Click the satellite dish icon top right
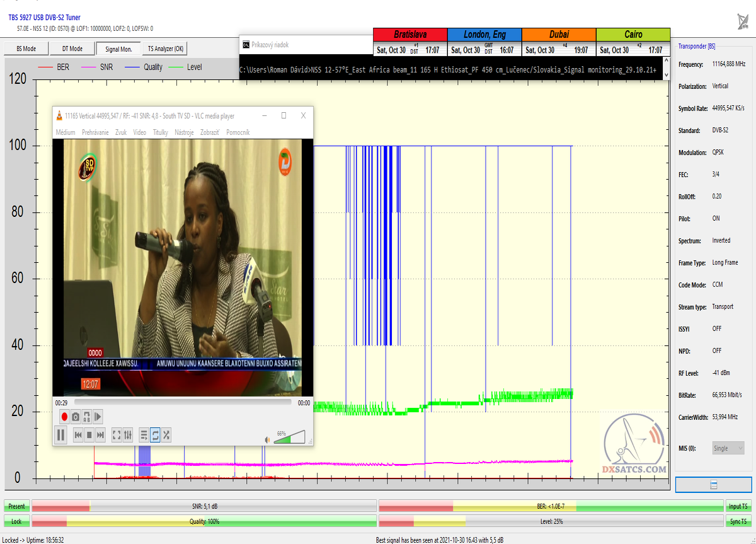 [743, 21]
